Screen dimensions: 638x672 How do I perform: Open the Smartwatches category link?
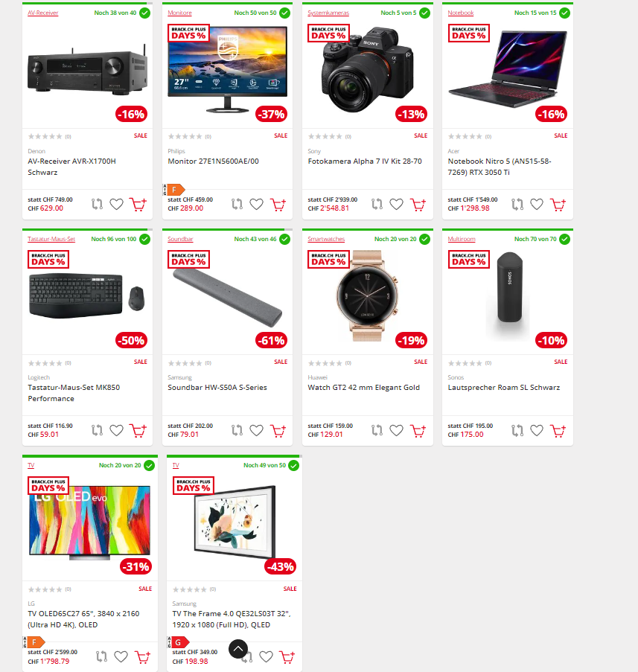[x=326, y=239]
